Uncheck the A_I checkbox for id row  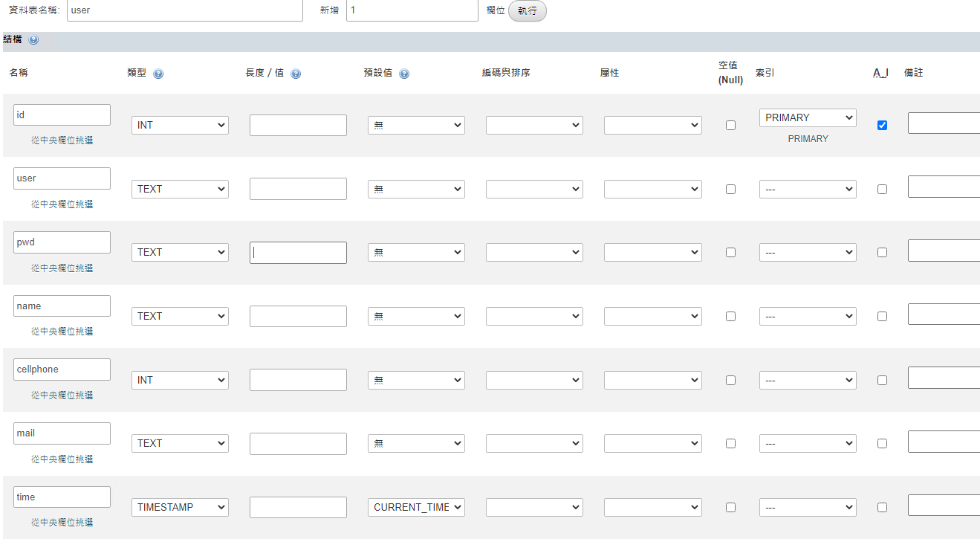[x=882, y=125]
